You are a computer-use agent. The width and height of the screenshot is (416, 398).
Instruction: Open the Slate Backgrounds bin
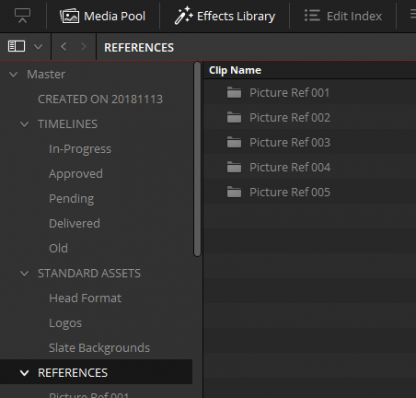[x=99, y=348]
